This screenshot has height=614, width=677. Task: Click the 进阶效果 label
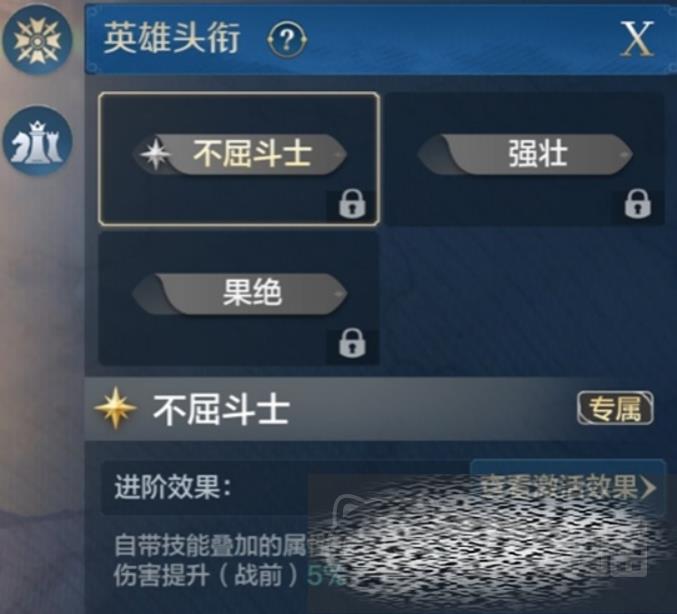pos(173,487)
